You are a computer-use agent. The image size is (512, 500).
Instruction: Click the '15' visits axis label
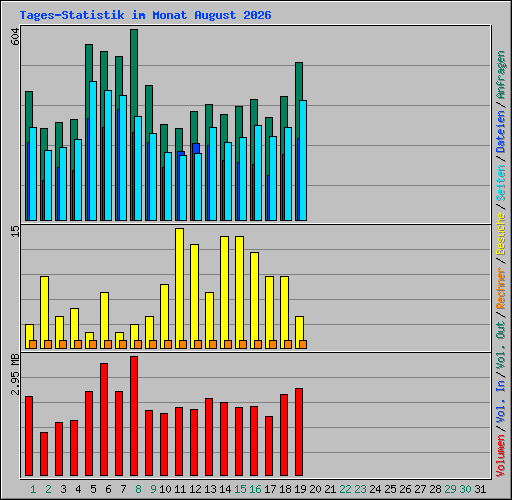(15, 231)
